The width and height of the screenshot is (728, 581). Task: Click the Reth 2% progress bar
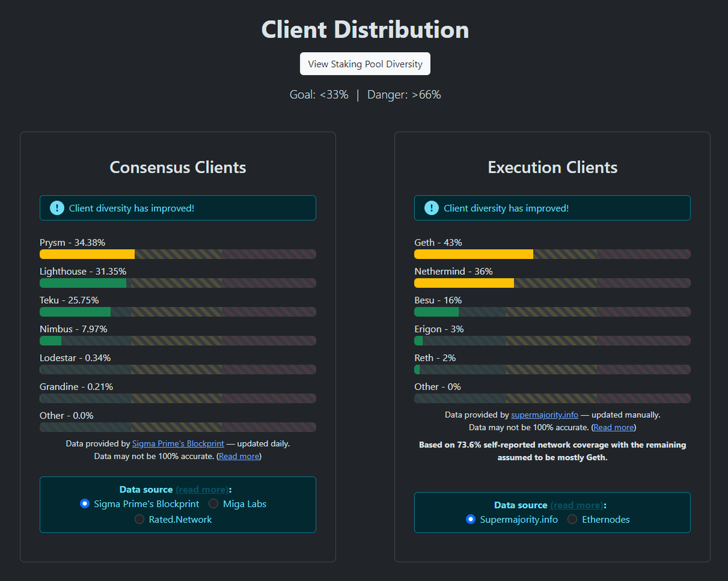552,369
